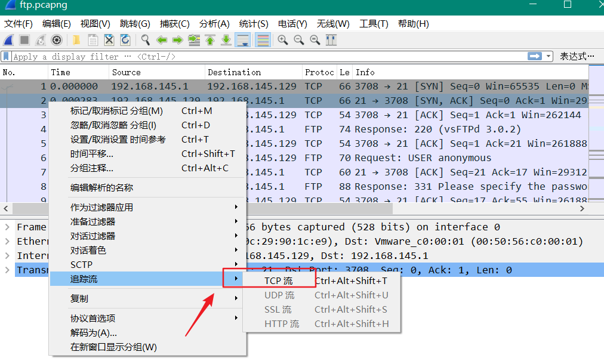The image size is (604, 364).
Task: Click the 表达式 expression button
Action: click(577, 56)
